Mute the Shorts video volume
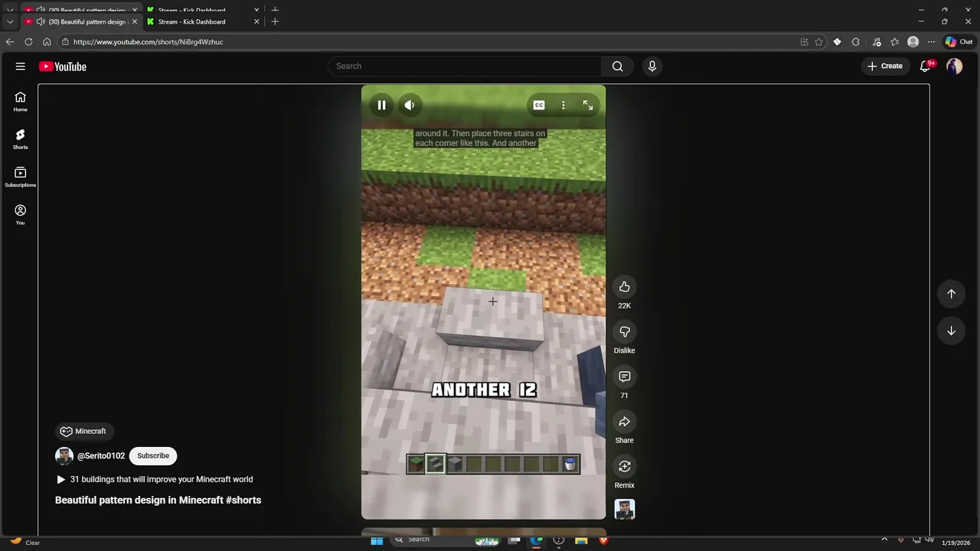 (410, 106)
